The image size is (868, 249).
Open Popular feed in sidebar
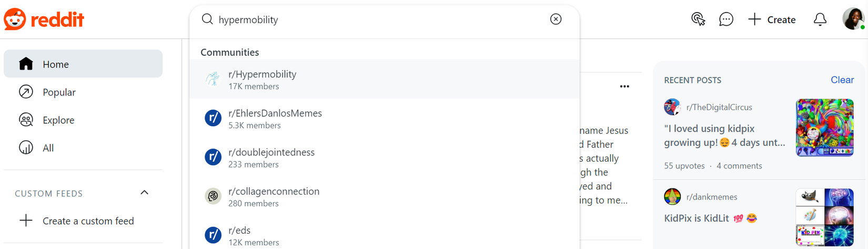(83, 92)
